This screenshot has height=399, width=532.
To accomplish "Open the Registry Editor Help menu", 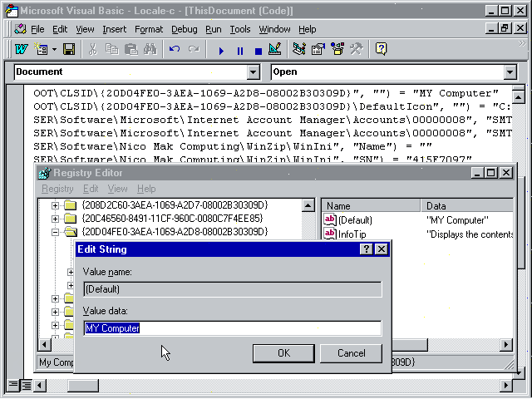I will [x=146, y=189].
